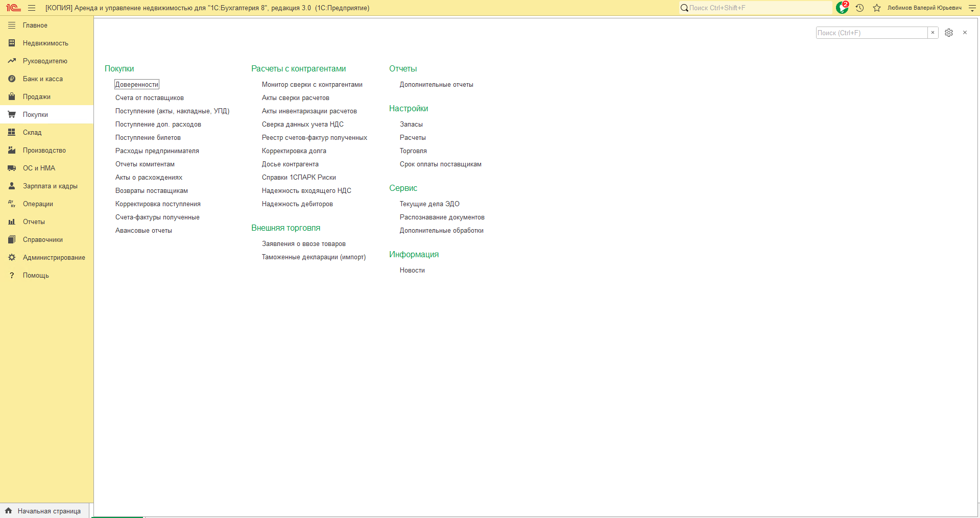Open menu settings gear icon

pyautogui.click(x=949, y=33)
